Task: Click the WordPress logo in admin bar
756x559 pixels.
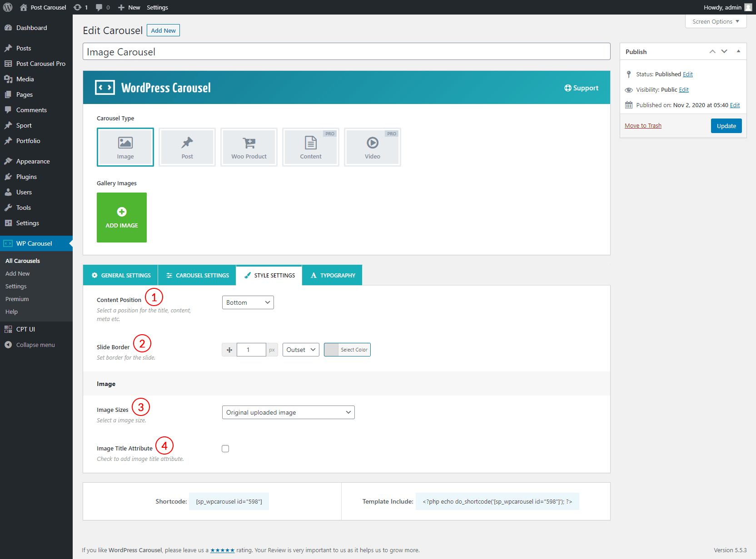Action: [x=8, y=7]
